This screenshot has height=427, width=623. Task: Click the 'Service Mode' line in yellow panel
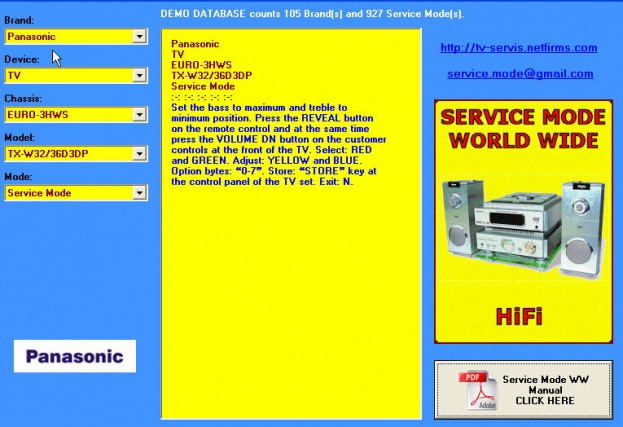tap(203, 86)
